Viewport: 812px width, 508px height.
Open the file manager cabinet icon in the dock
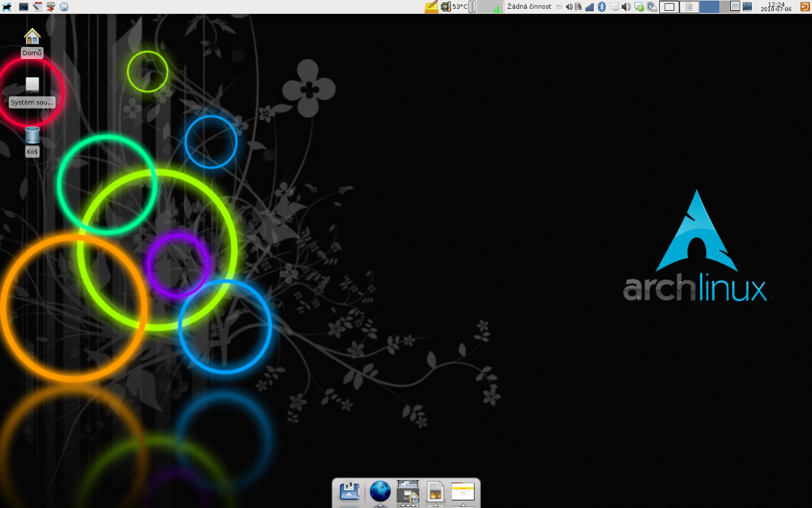pyautogui.click(x=408, y=492)
